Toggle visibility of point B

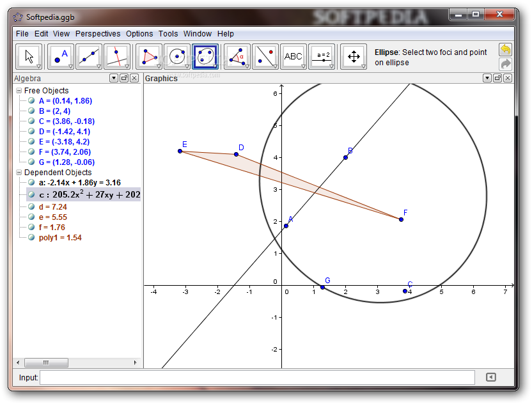point(31,111)
